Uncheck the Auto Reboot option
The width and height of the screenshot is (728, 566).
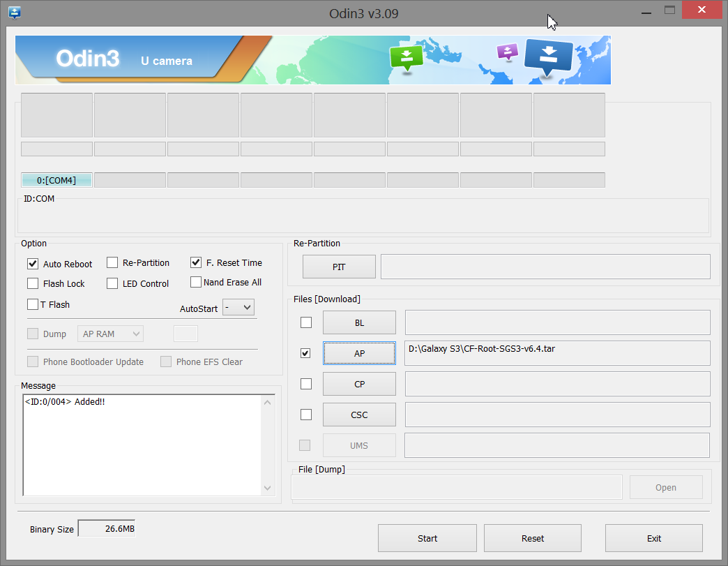click(x=32, y=264)
